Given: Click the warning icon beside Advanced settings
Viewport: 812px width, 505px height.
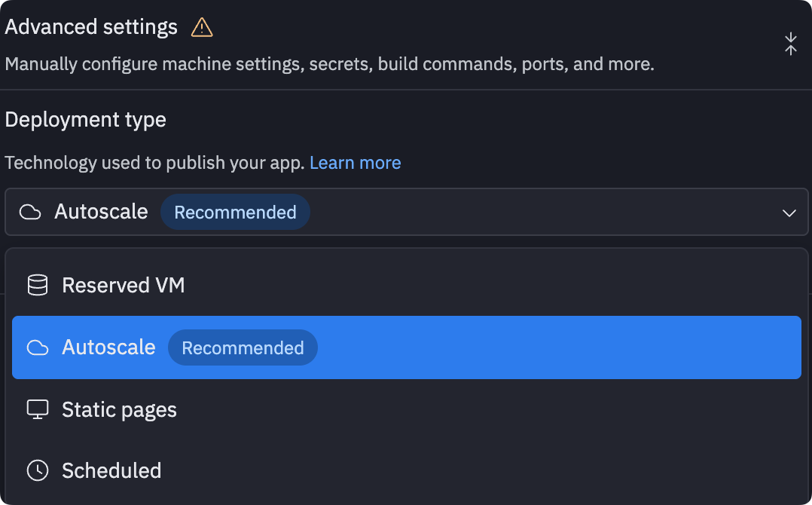Looking at the screenshot, I should [x=201, y=27].
